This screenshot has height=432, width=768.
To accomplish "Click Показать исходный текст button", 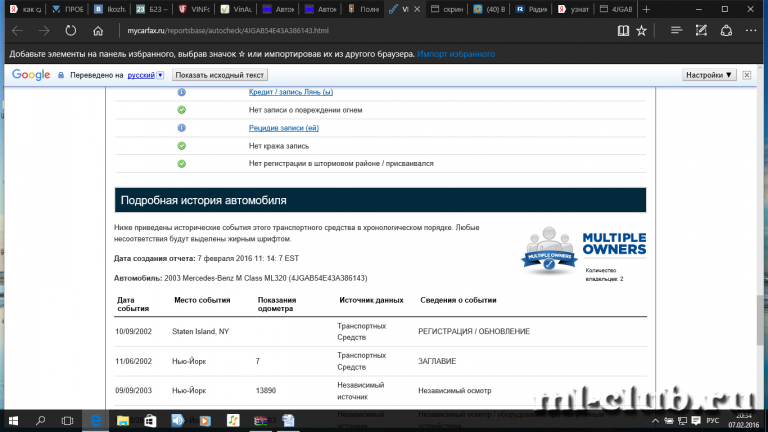I will [x=219, y=75].
